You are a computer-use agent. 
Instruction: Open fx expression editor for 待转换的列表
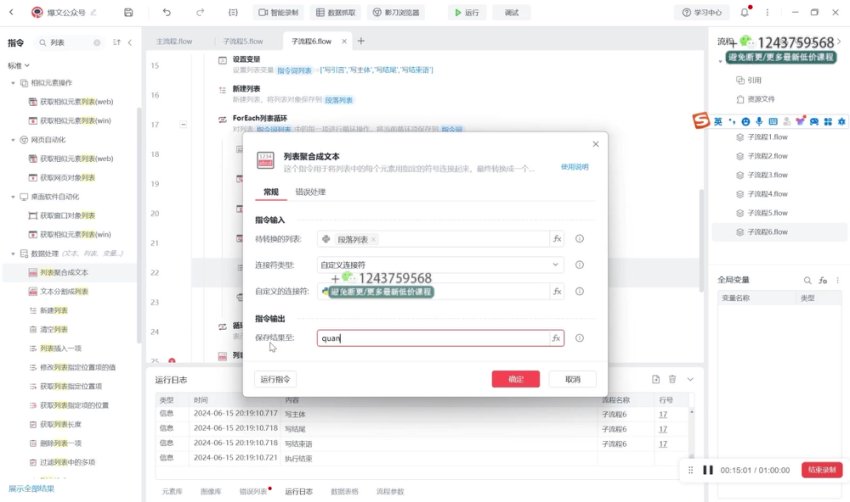click(x=557, y=239)
